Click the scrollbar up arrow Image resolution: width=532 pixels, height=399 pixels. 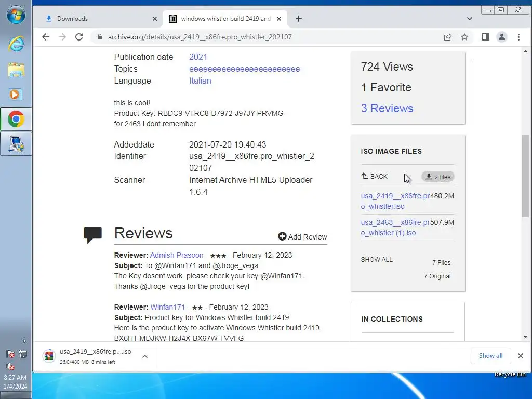525,51
